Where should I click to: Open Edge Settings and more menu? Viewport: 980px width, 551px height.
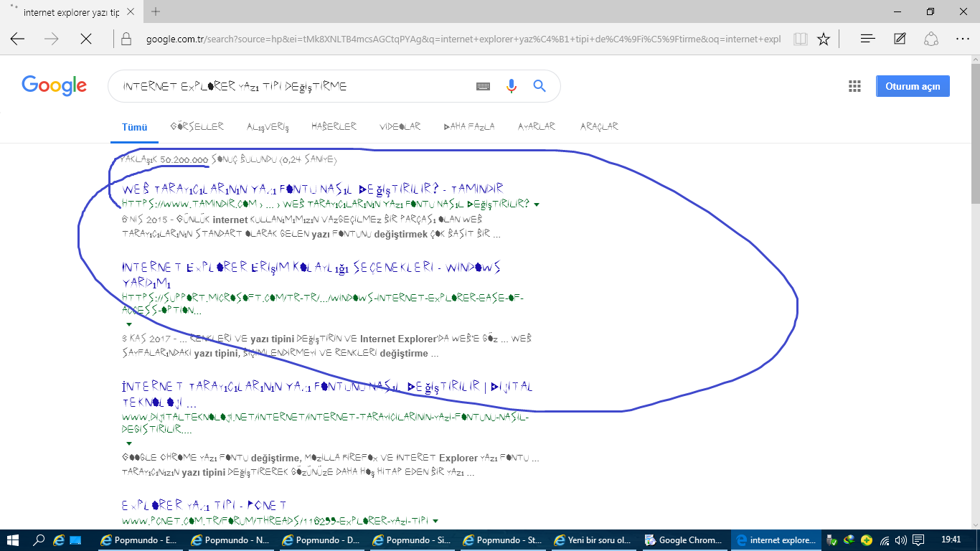pos(963,39)
